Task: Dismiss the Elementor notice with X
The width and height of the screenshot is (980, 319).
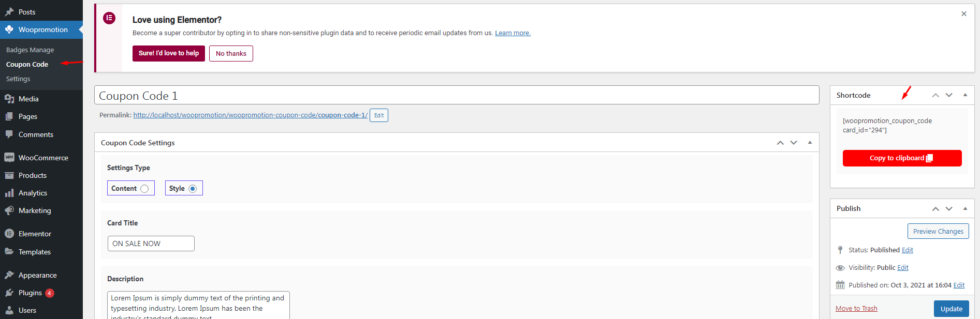Action: 964,14
